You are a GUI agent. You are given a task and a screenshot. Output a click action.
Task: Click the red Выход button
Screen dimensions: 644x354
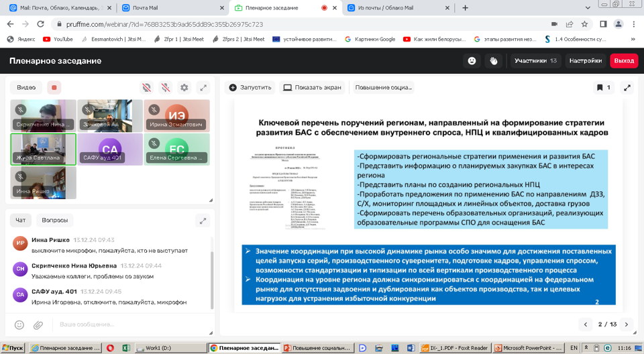(x=624, y=61)
